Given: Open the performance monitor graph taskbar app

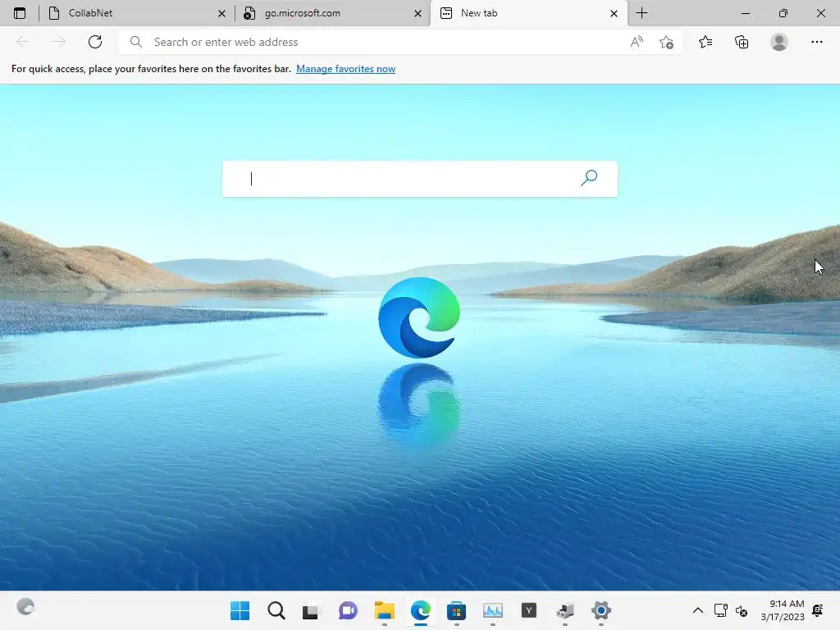Looking at the screenshot, I should [x=493, y=610].
